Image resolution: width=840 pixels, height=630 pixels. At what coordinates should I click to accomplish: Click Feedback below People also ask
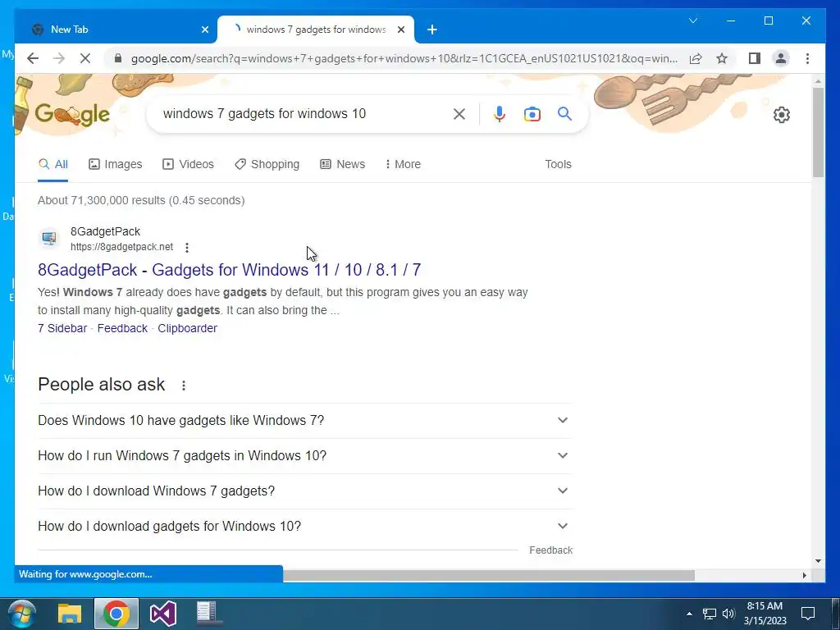coord(550,550)
